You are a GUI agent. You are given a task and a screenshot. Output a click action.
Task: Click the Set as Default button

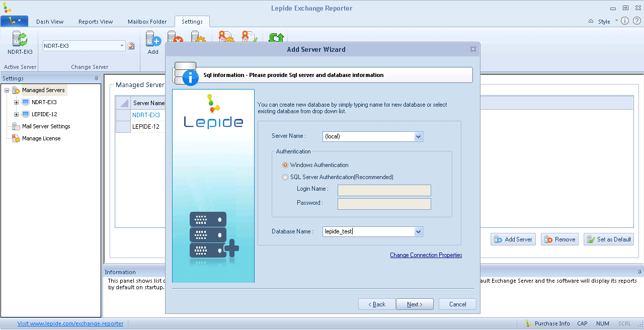[x=609, y=239]
